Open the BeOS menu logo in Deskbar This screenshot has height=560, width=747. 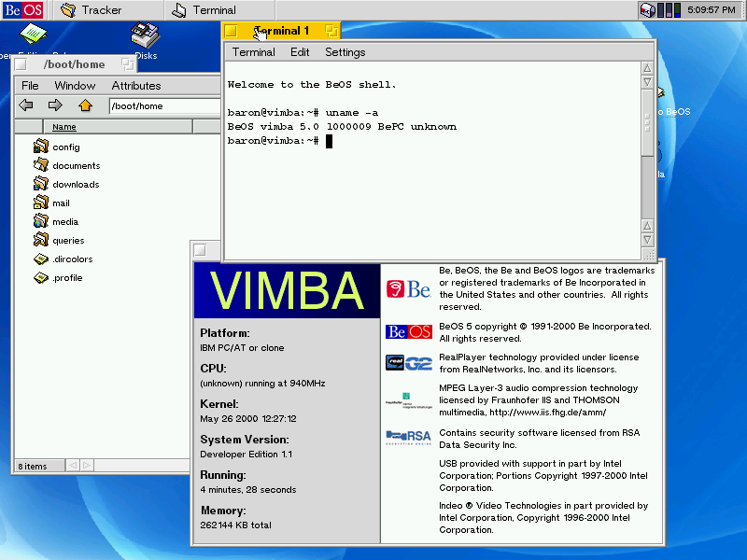22,10
